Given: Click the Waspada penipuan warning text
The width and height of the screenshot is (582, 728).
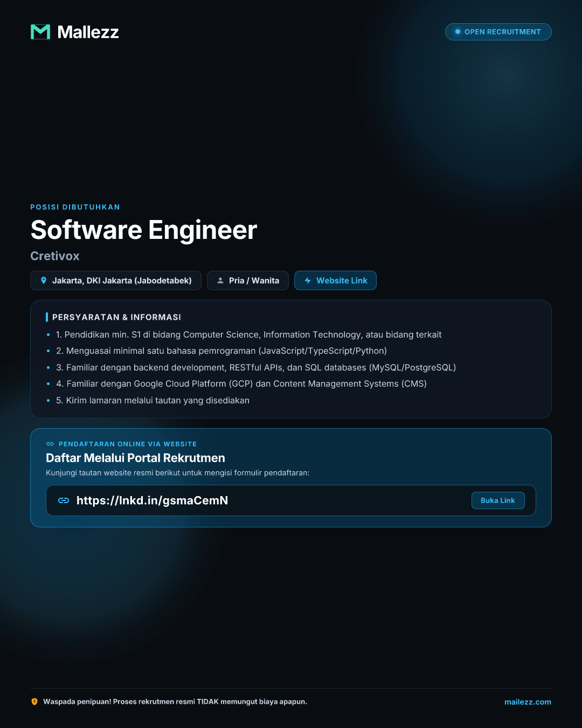Looking at the screenshot, I should [175, 702].
